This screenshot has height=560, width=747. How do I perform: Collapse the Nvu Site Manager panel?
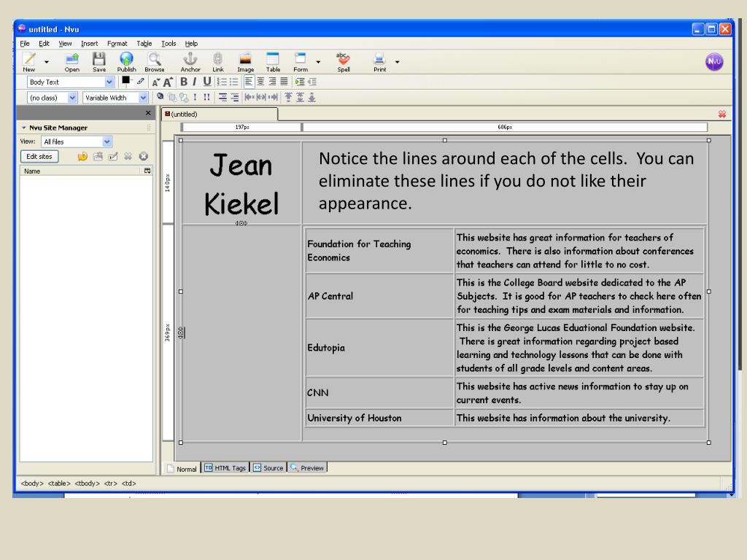24,128
